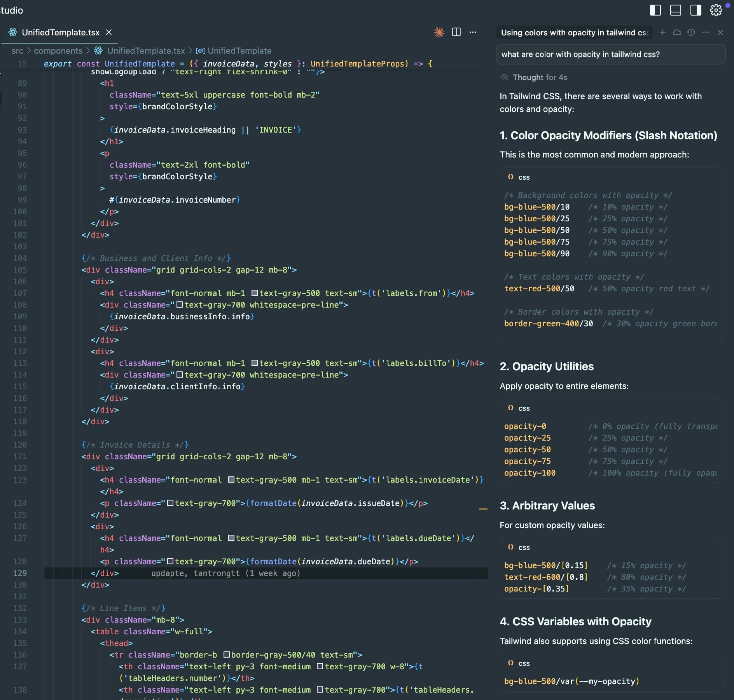Click the cloud icon in chat header

[677, 32]
